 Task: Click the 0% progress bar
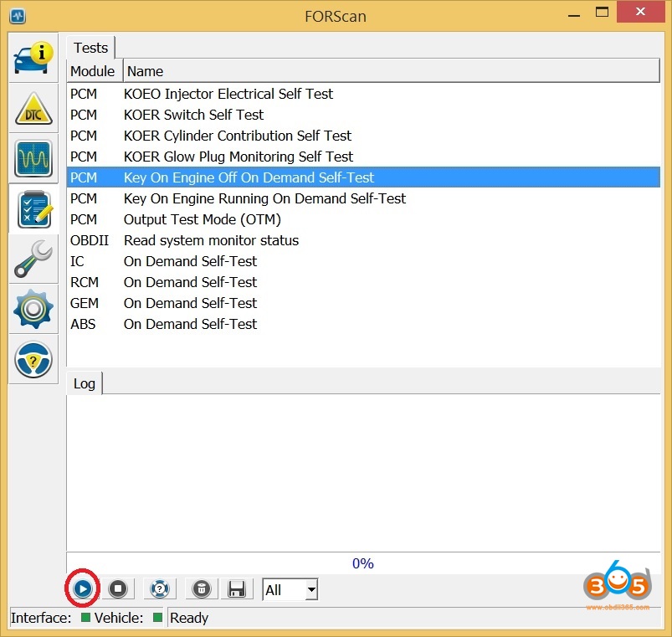coord(363,563)
